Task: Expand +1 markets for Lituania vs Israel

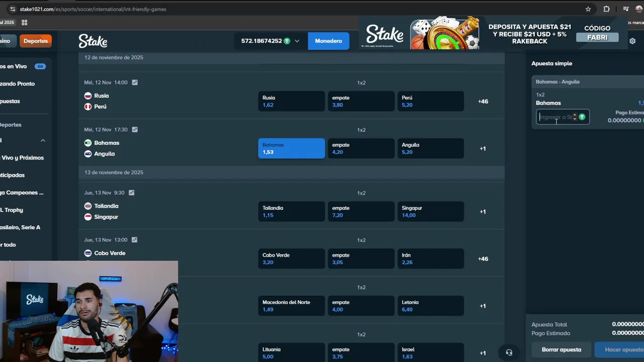Action: click(x=483, y=353)
